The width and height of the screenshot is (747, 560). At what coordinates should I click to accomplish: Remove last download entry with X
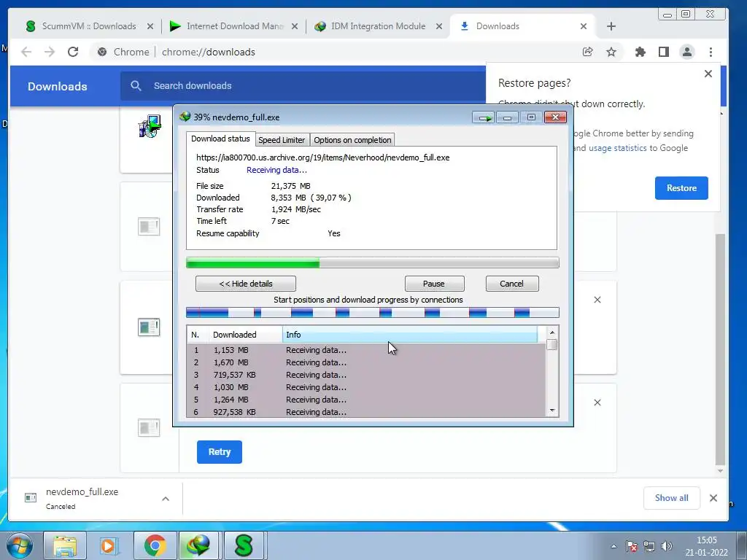point(597,402)
